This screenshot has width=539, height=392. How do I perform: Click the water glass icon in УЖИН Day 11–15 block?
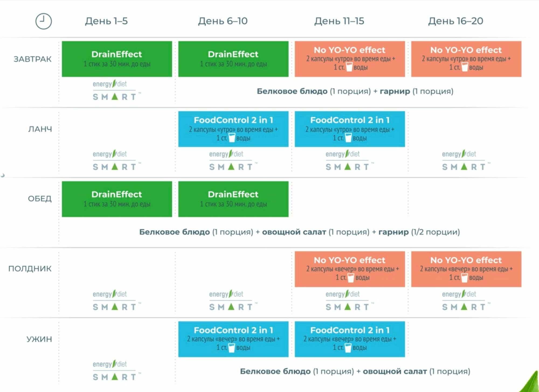(348, 348)
